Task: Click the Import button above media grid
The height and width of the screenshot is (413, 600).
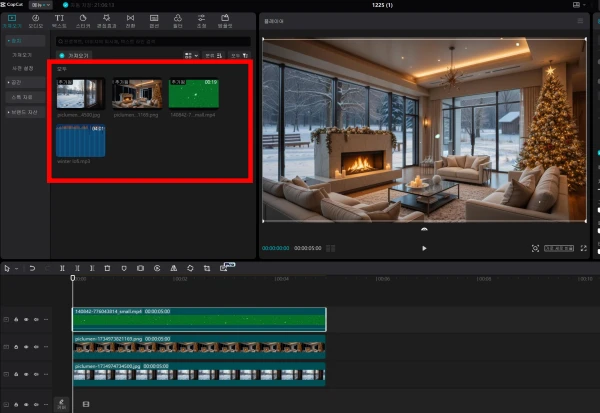Action: pyautogui.click(x=74, y=56)
